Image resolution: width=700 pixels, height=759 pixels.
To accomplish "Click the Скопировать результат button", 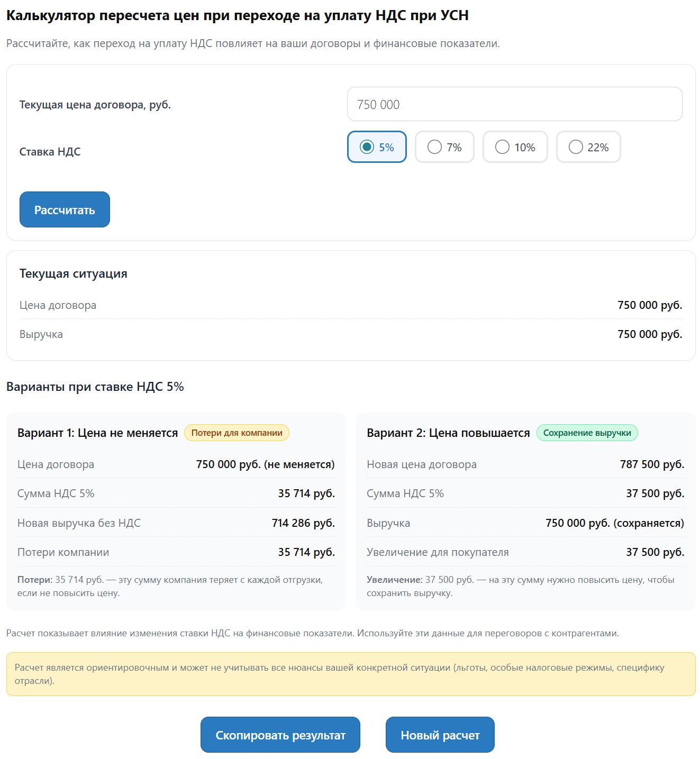I will click(x=280, y=735).
